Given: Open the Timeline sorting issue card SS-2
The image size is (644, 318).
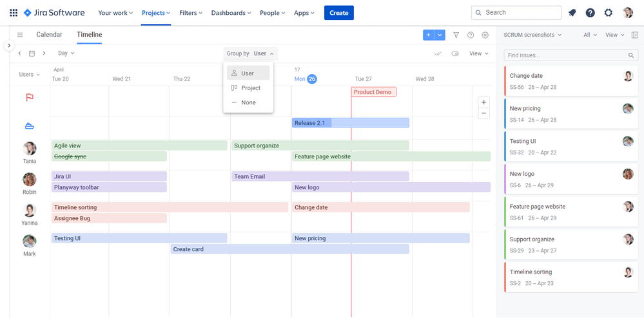Looking at the screenshot, I should 571,277.
